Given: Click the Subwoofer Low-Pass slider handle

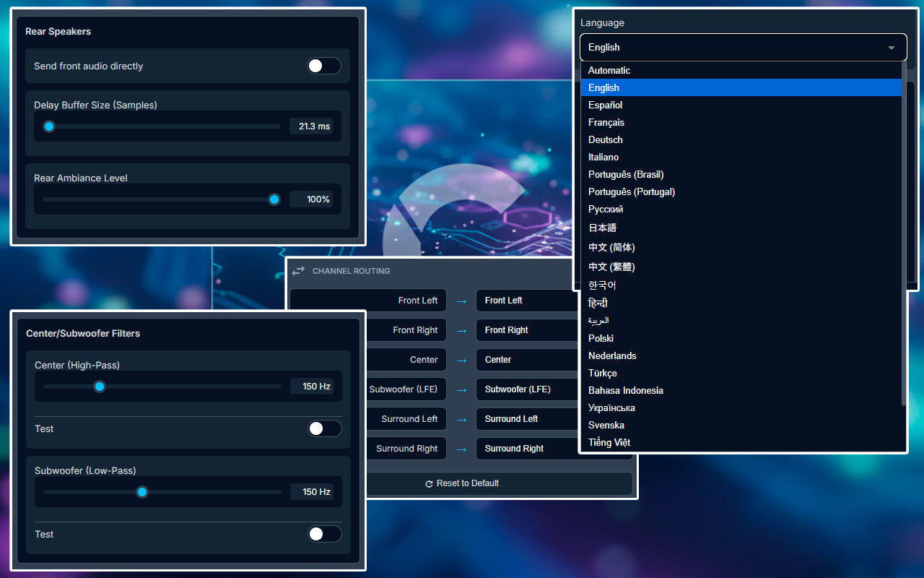Looking at the screenshot, I should click(142, 492).
